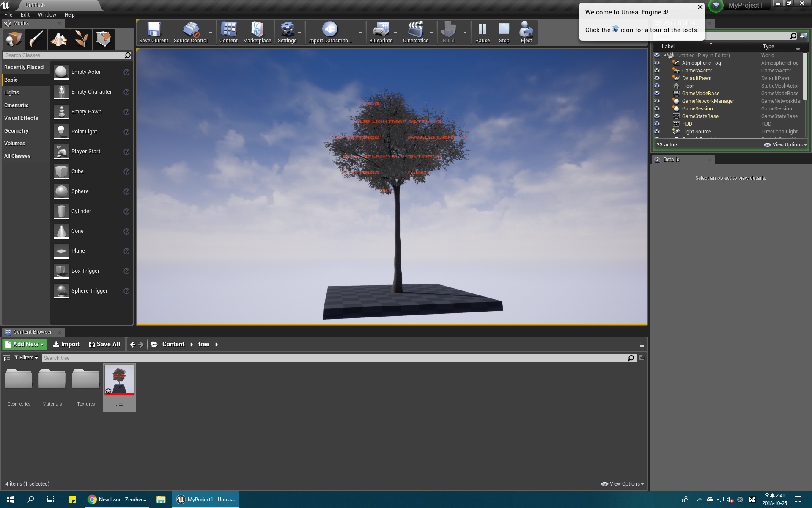812x508 pixels.
Task: Click the Search Classes field
Action: (x=67, y=55)
